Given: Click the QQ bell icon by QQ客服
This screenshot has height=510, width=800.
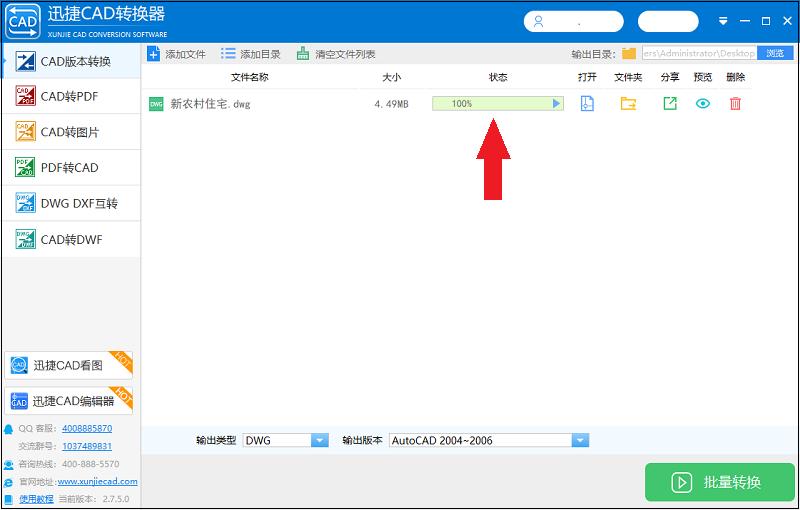Looking at the screenshot, I should click(9, 429).
